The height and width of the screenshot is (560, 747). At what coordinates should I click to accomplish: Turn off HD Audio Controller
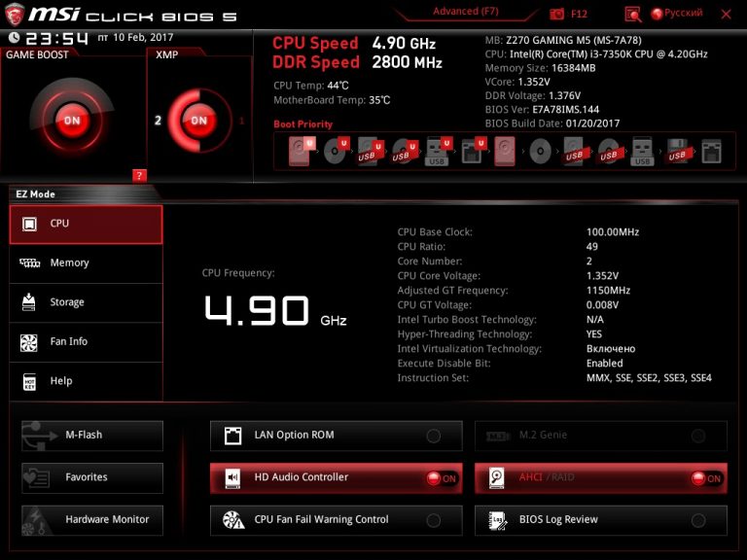pos(336,477)
